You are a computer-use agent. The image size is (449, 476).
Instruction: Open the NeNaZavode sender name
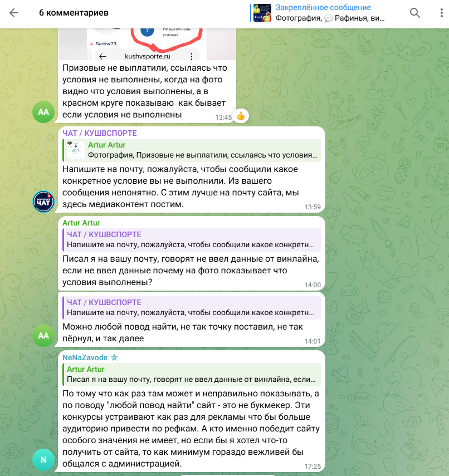coord(85,357)
